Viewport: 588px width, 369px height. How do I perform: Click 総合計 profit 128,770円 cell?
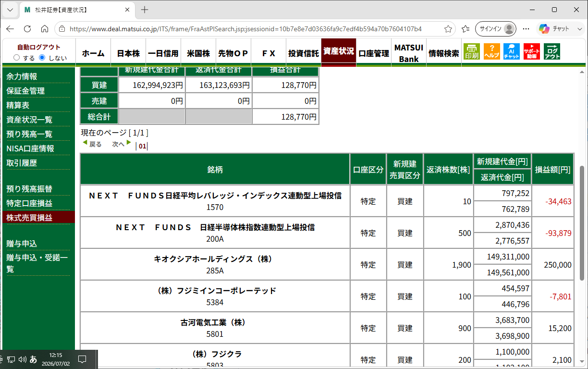click(285, 116)
